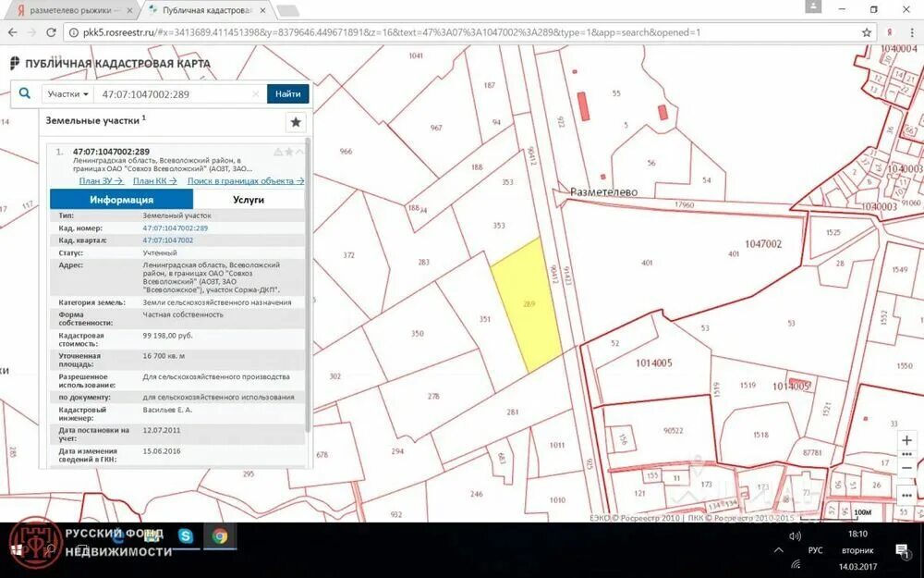Click the Chrome taskbar icon

[x=220, y=535]
